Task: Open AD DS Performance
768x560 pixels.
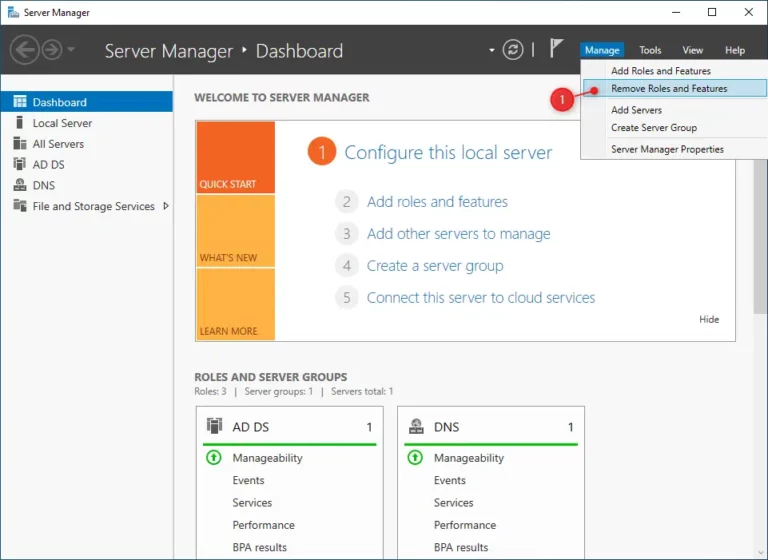Action: [x=264, y=525]
